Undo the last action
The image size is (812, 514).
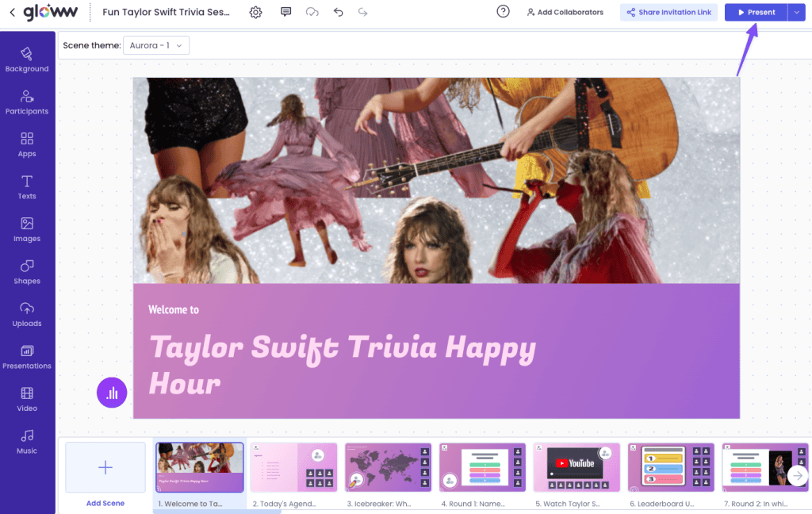click(x=338, y=11)
